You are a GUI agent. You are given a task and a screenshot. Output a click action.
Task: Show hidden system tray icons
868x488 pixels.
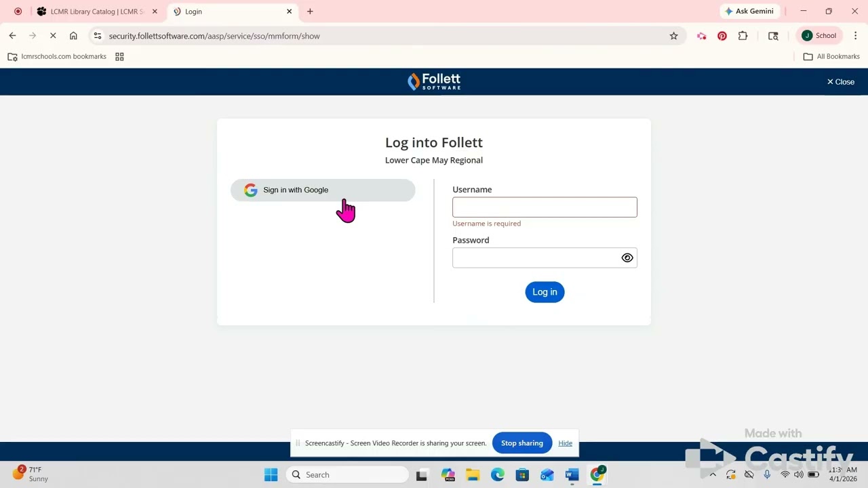point(713,474)
